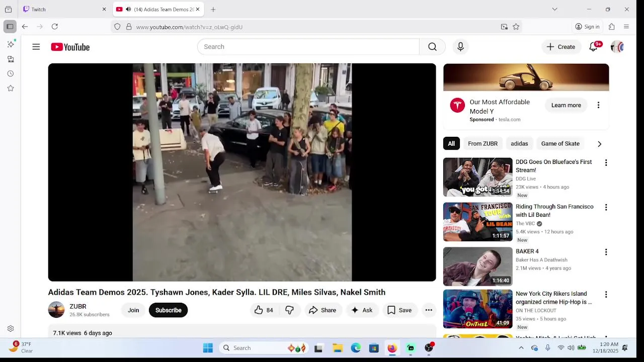
Task: Click the browser address bar URL
Action: 189,27
